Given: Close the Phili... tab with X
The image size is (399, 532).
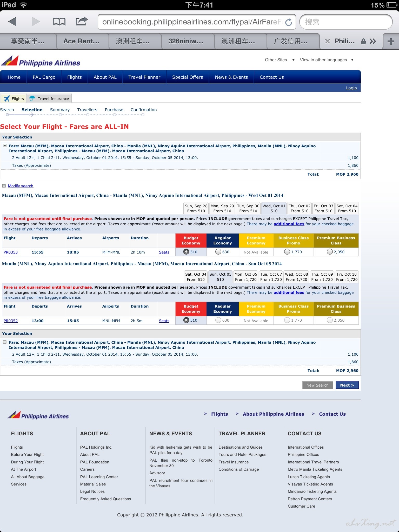Looking at the screenshot, I should (x=328, y=41).
